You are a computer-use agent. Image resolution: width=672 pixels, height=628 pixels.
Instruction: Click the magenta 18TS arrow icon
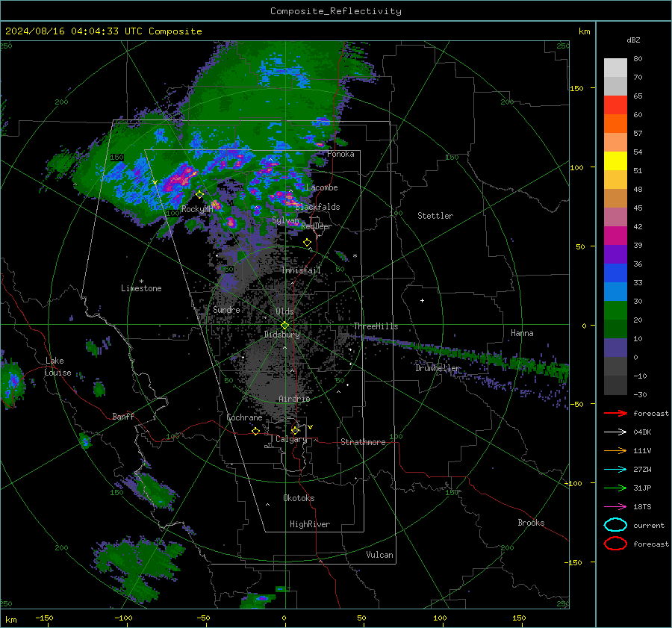(x=615, y=507)
